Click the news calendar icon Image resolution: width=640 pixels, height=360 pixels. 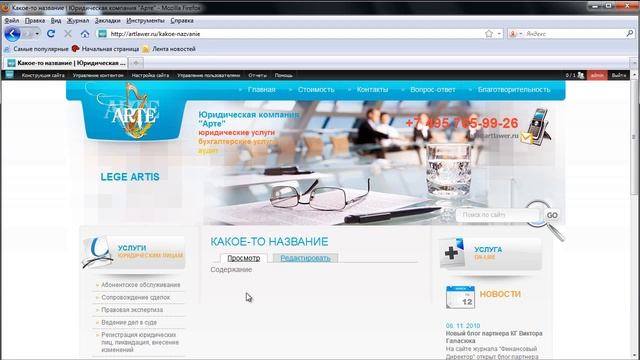click(460, 297)
